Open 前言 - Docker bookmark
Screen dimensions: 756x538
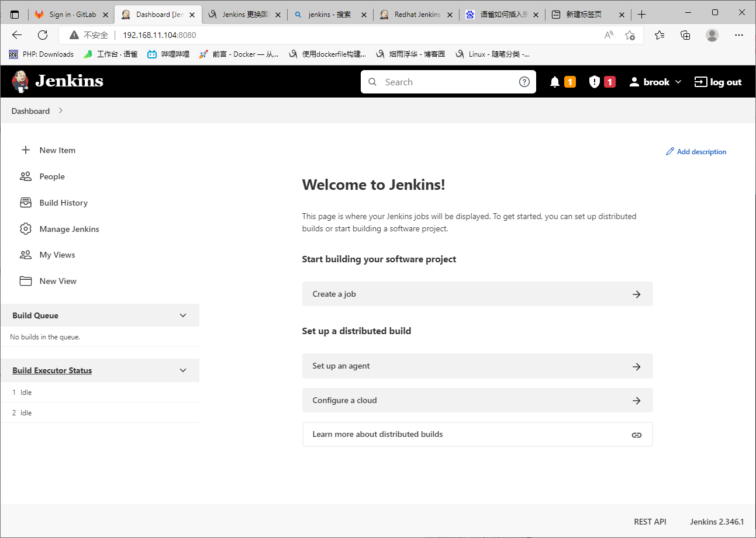click(239, 54)
